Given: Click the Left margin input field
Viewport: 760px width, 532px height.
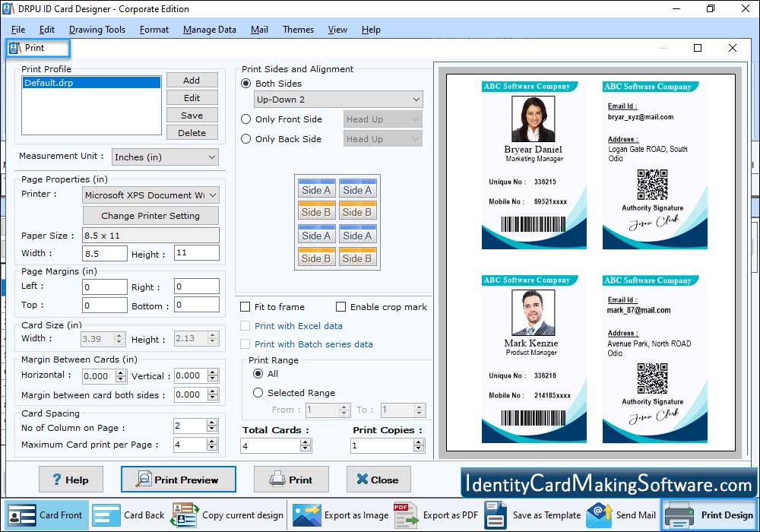Looking at the screenshot, I should [105, 287].
